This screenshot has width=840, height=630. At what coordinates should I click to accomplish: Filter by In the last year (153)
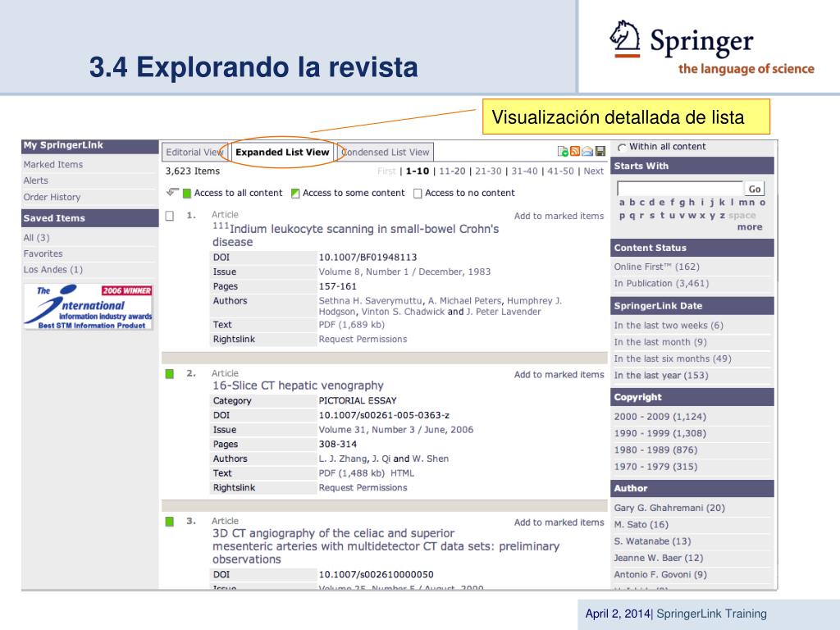[661, 376]
